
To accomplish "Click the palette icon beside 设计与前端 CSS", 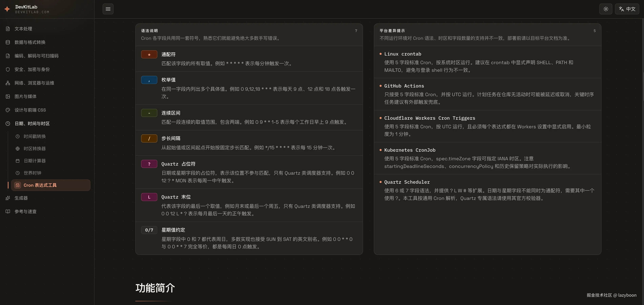I will [x=8, y=110].
